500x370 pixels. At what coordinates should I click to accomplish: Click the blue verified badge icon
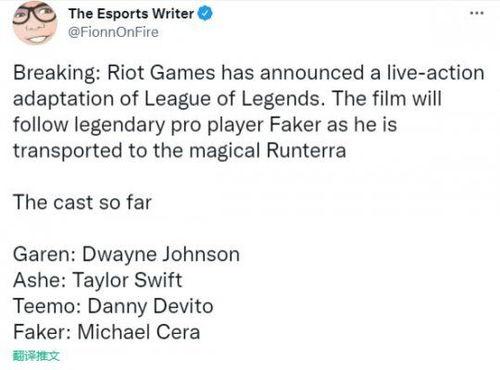(x=206, y=14)
